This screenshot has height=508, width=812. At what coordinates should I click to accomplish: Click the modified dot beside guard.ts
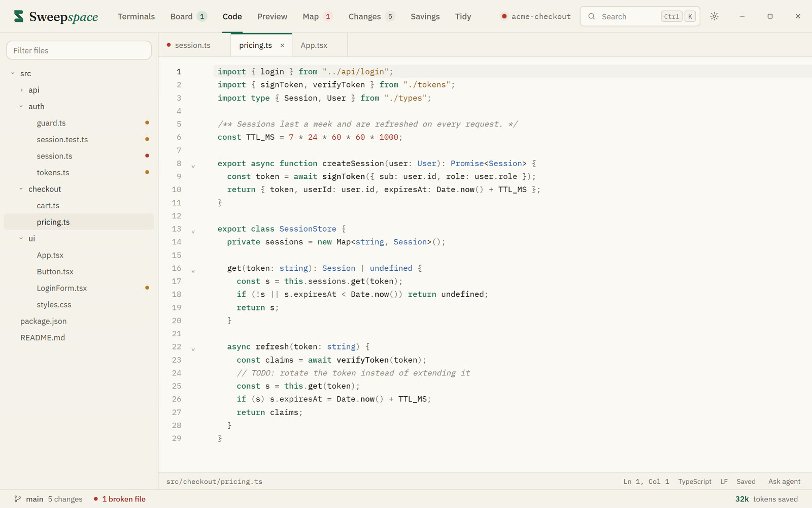[x=147, y=122]
